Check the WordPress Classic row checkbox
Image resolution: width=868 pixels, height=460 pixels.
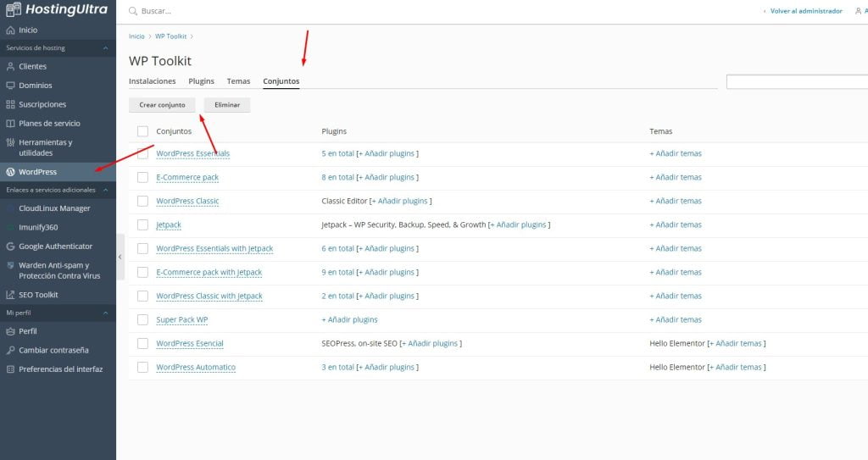[x=142, y=201]
